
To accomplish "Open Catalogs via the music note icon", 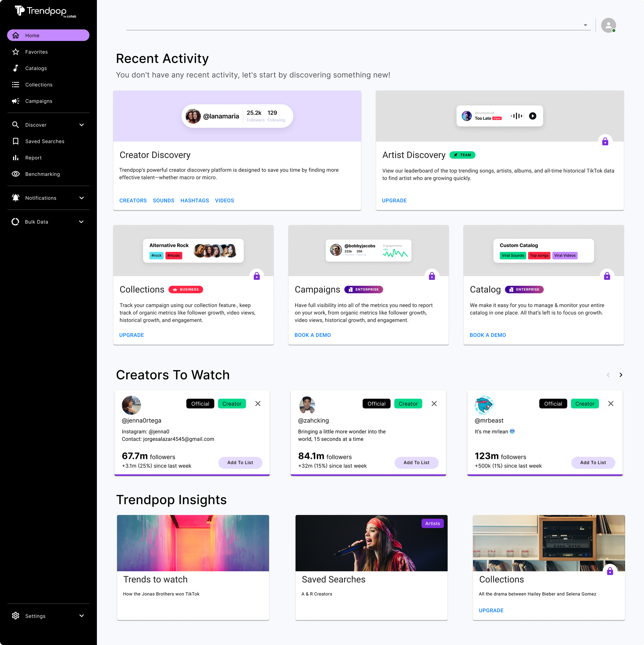I will click(x=16, y=68).
